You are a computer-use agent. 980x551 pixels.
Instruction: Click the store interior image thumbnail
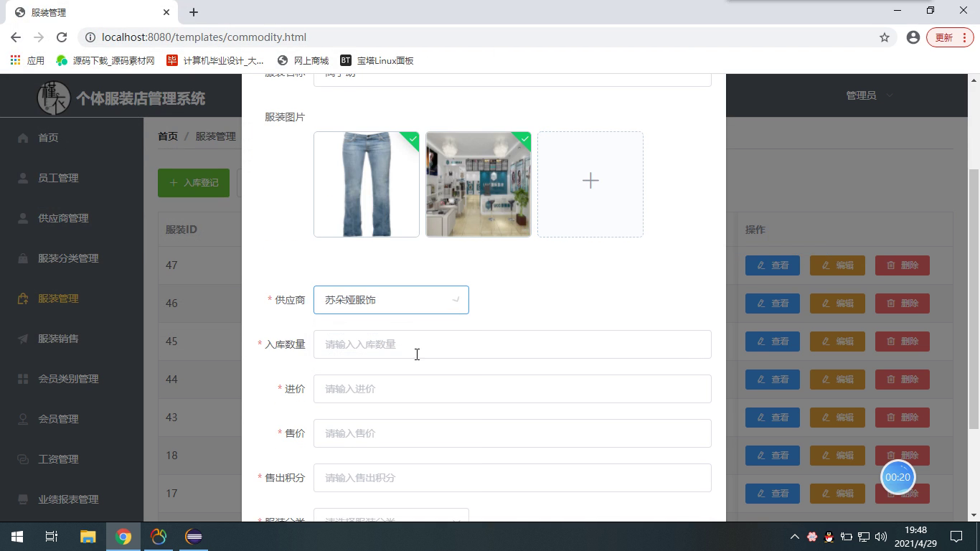(479, 184)
